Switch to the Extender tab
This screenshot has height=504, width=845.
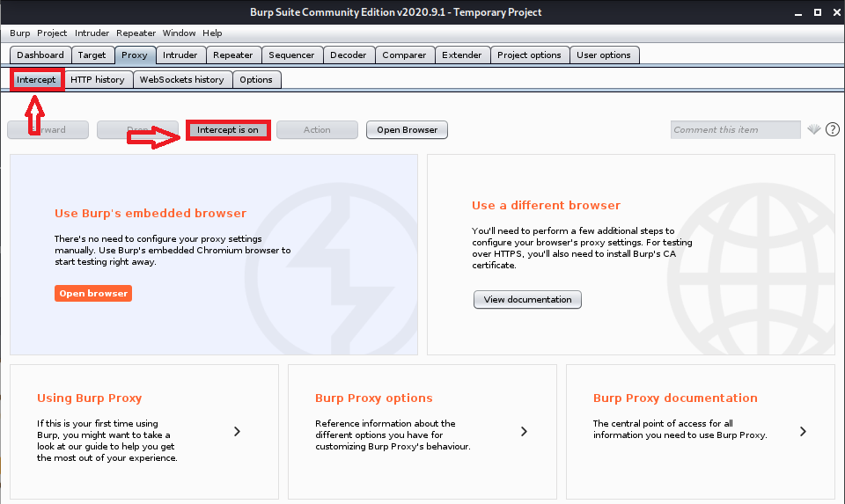tap(462, 55)
